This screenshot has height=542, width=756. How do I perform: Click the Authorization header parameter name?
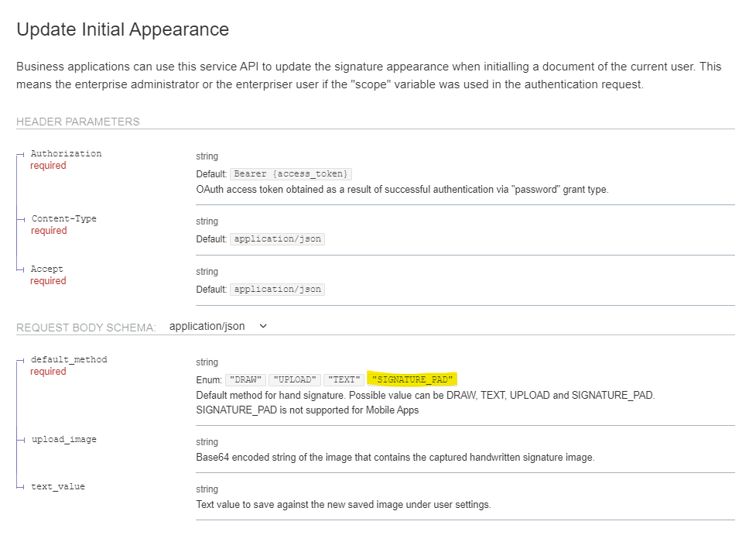(66, 153)
